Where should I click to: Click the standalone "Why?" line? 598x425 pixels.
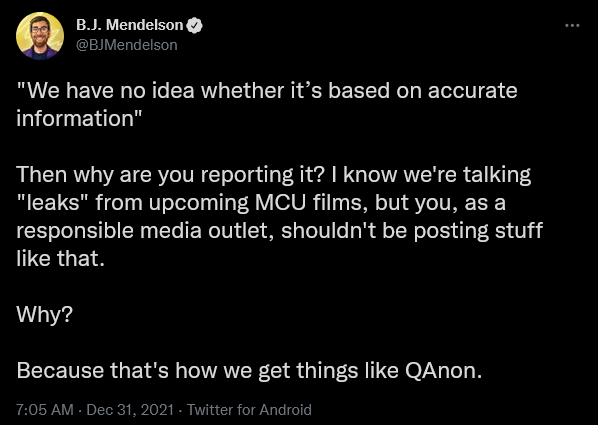tap(44, 315)
